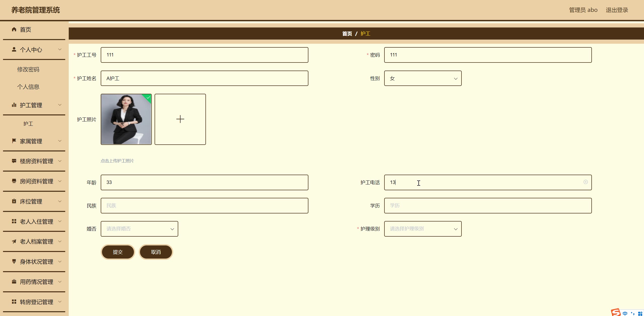Screen dimensions: 644x316
Task: Open the 性别 dropdown
Action: click(x=423, y=78)
